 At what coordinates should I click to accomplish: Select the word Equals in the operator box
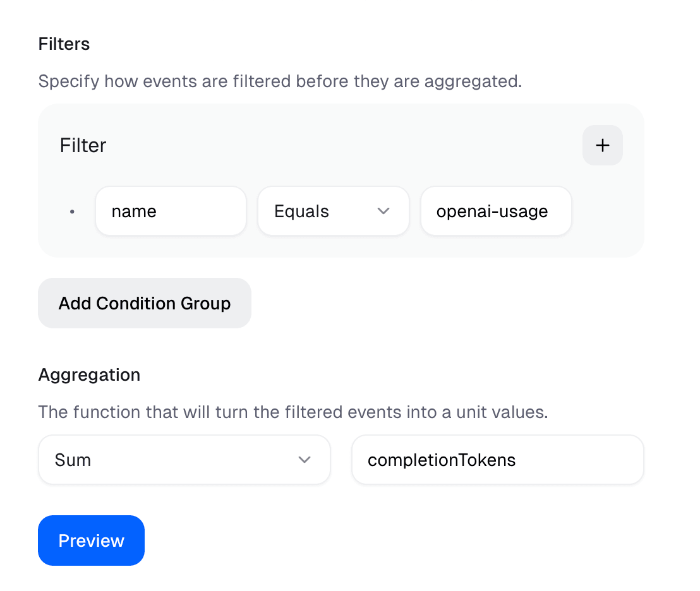pyautogui.click(x=301, y=212)
